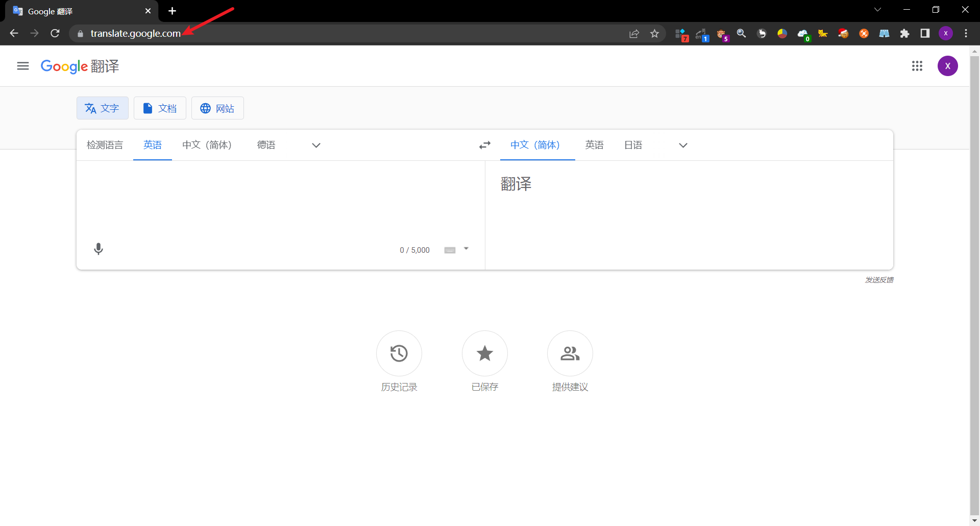The width and height of the screenshot is (980, 526).
Task: Click the 发送反馈 feedback link
Action: 879,280
